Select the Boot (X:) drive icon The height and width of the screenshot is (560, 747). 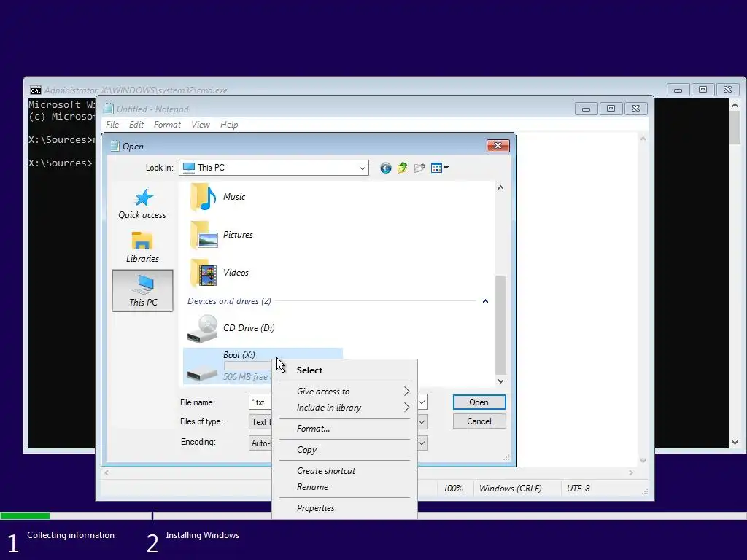coord(202,371)
